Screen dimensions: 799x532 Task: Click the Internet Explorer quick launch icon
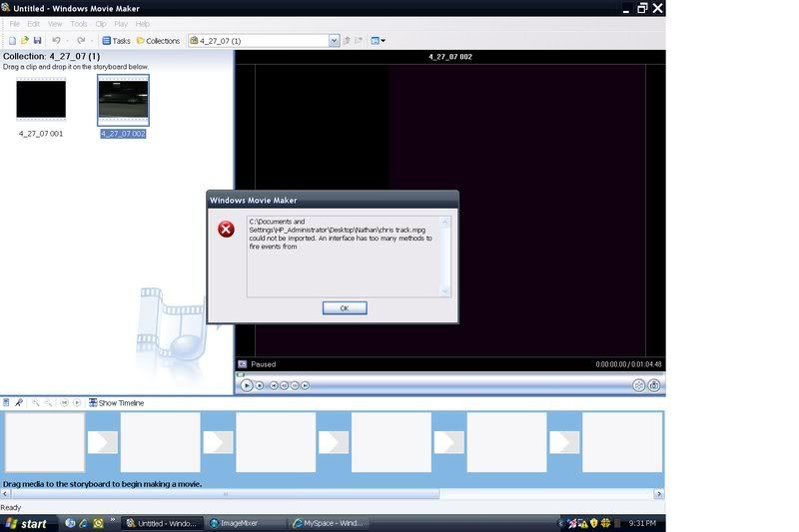click(84, 523)
